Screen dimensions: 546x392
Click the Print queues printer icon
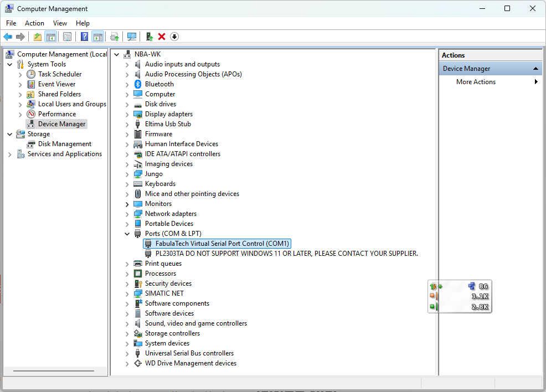tap(138, 264)
